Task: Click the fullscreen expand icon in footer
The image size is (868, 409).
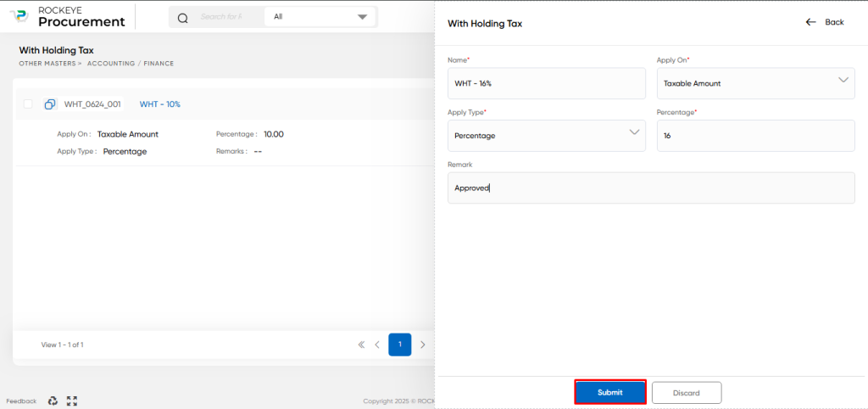Action: [71, 401]
